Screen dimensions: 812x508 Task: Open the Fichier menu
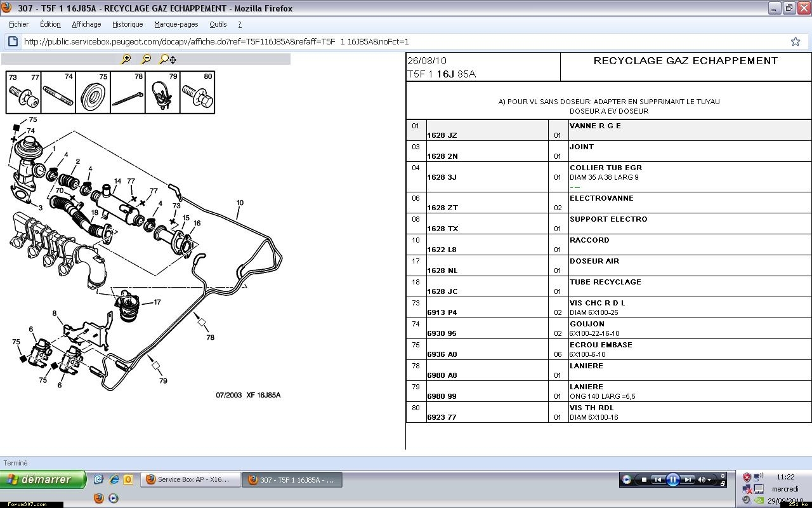[18, 24]
